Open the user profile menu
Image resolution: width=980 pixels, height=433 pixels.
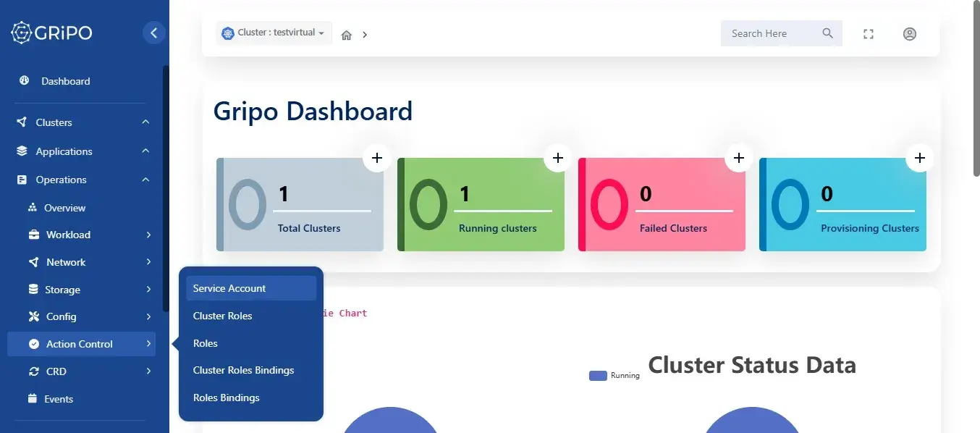[x=910, y=34]
